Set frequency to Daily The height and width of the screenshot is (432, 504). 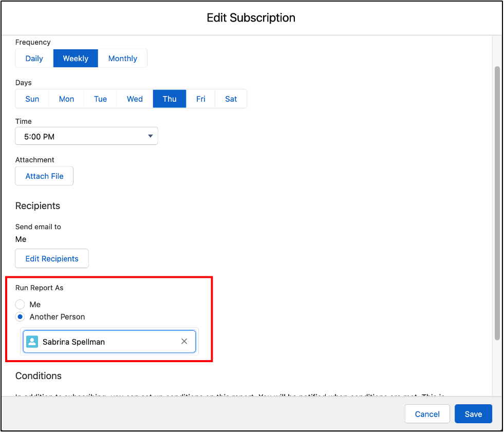pyautogui.click(x=34, y=59)
